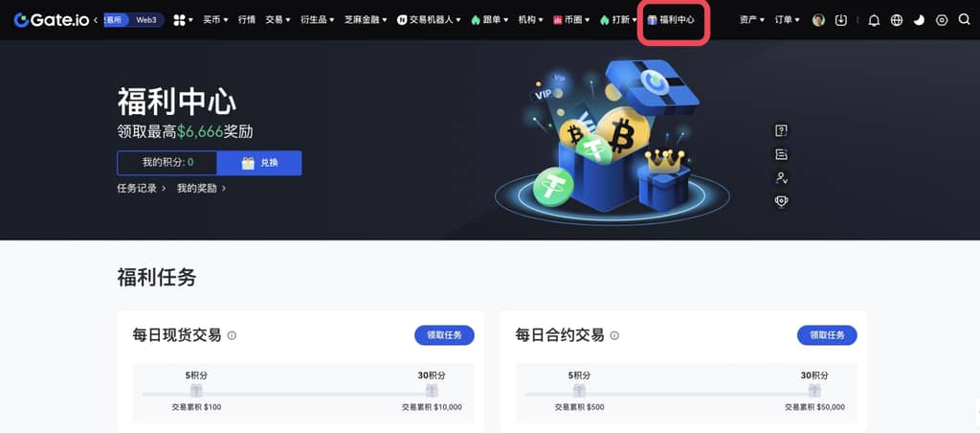The width and height of the screenshot is (980, 433).
Task: Open the grid apps menu dropdown
Action: click(x=183, y=20)
